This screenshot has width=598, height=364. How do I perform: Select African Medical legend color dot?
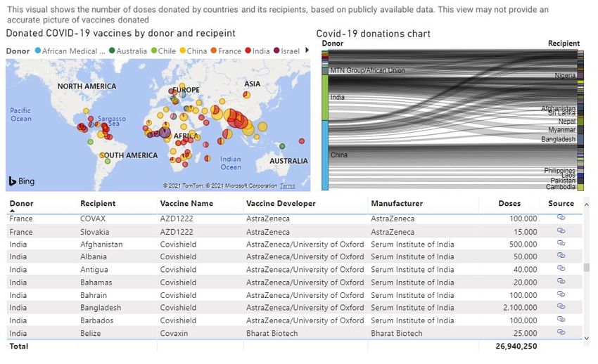(x=38, y=51)
